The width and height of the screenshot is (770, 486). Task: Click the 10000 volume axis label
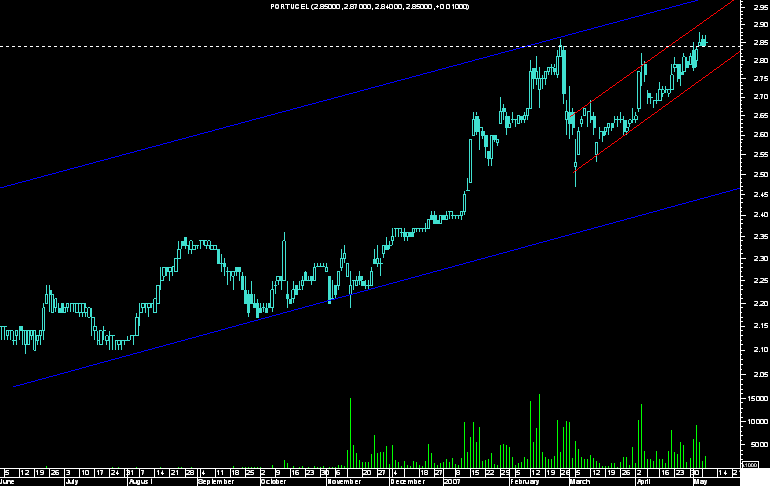(x=758, y=422)
